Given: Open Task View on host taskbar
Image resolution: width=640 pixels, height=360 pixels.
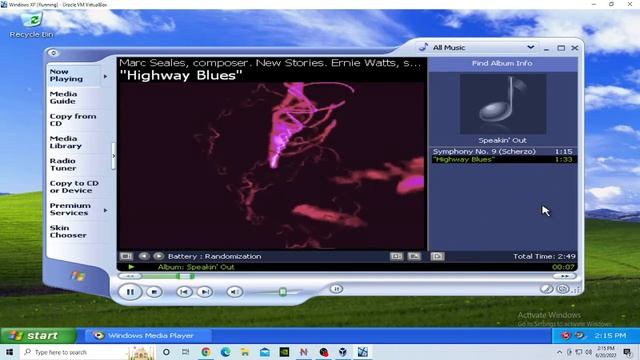Looking at the screenshot, I should (186, 352).
